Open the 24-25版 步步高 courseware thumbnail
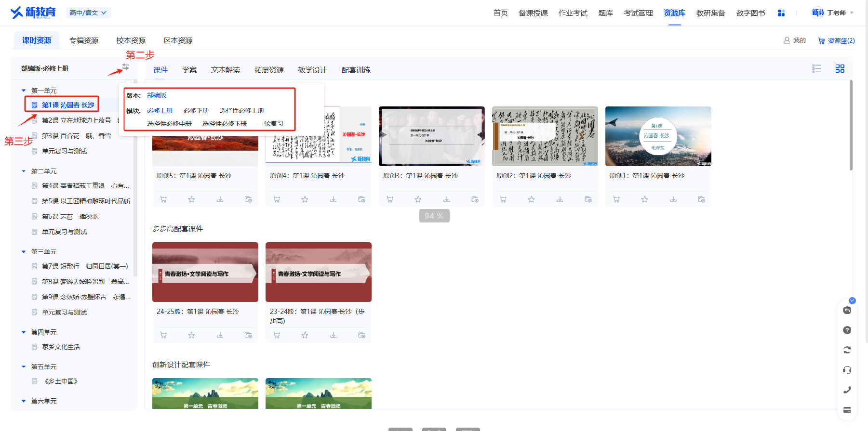The width and height of the screenshot is (868, 431). click(x=205, y=272)
